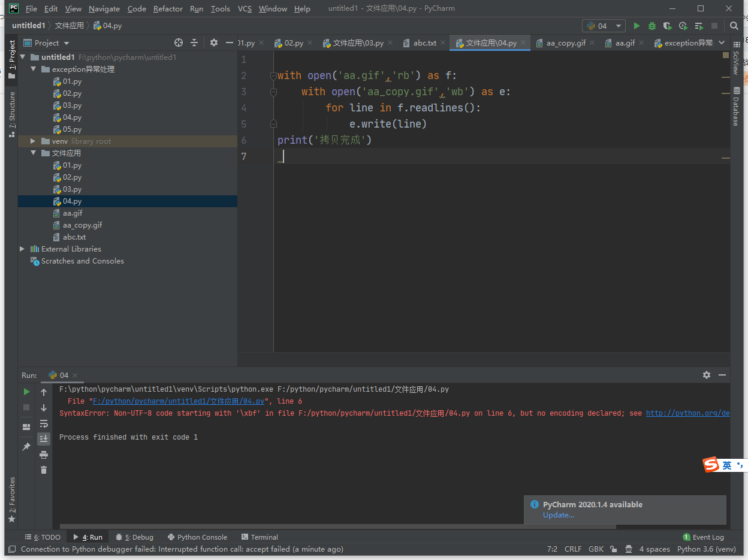Image resolution: width=748 pixels, height=560 pixels.
Task: Toggle Pin Tab in Run panel
Action: coord(26,447)
